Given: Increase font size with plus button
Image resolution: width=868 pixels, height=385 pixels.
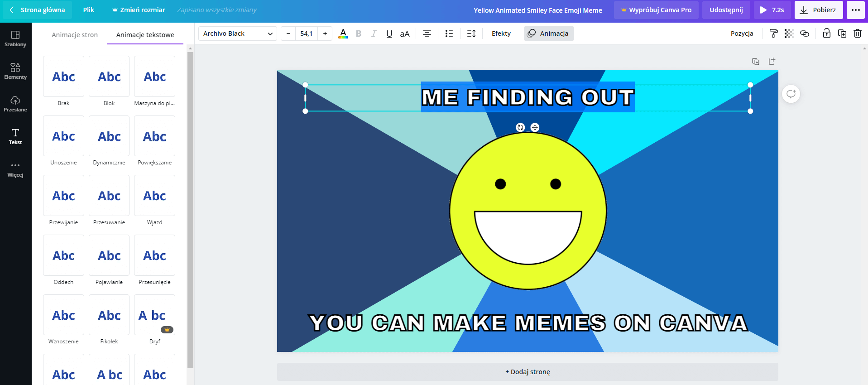Looking at the screenshot, I should click(x=325, y=34).
